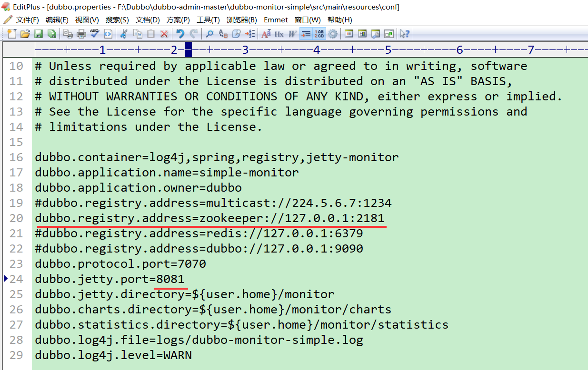
Task: Click the comment line starting '# WITHOUT WARRANTIES'
Action: [x=299, y=97]
